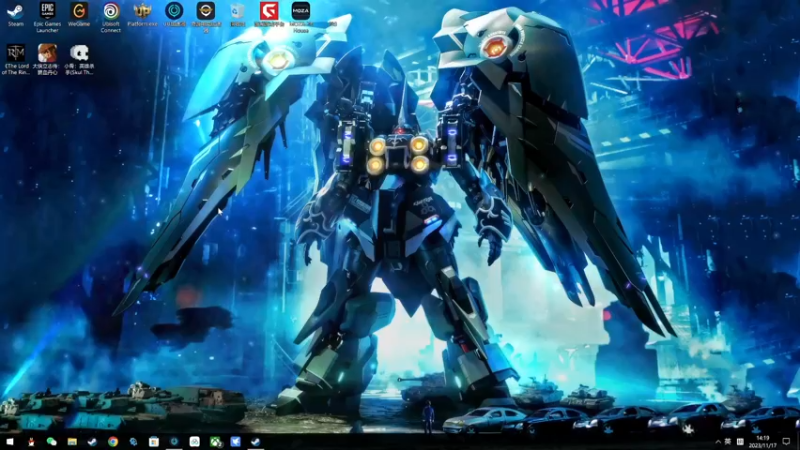
Task: Show hidden system tray icons
Action: [718, 442]
